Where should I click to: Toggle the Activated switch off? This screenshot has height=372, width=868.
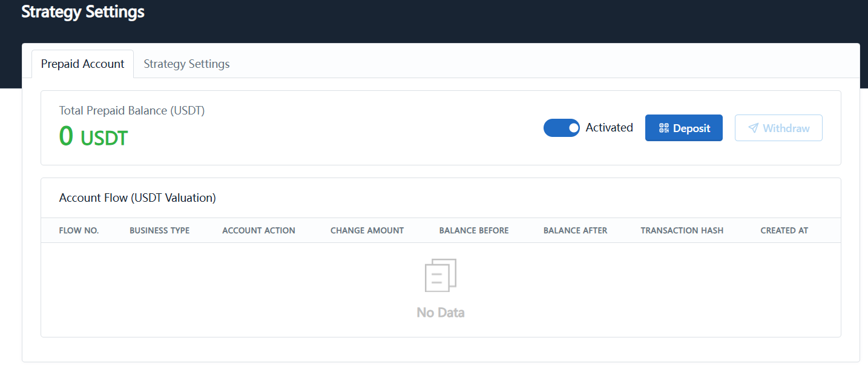point(561,128)
